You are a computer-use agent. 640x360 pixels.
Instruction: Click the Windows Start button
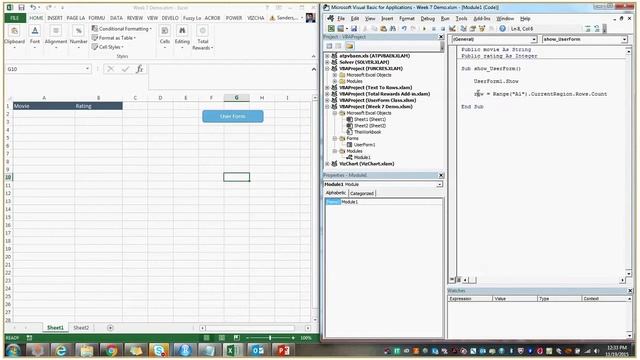pos(13,350)
